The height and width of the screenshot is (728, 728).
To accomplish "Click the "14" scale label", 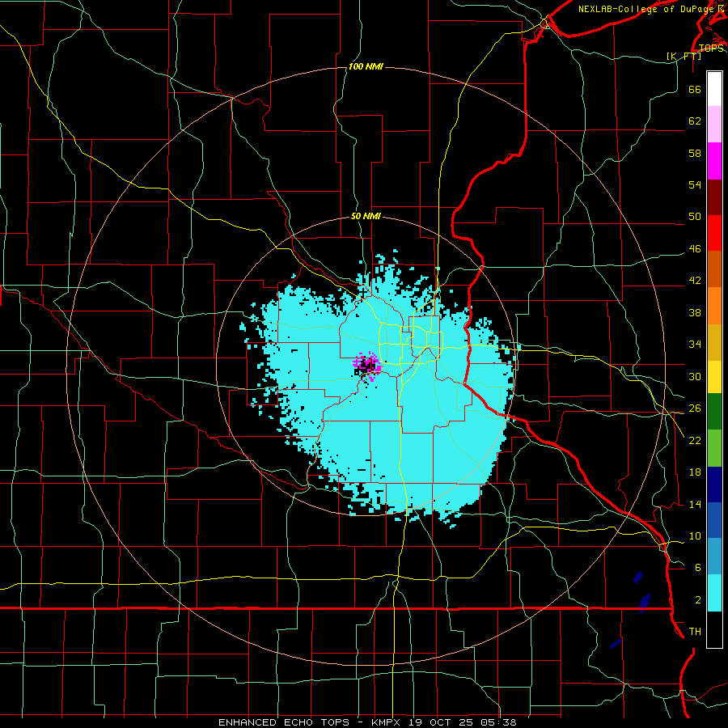I will point(695,504).
